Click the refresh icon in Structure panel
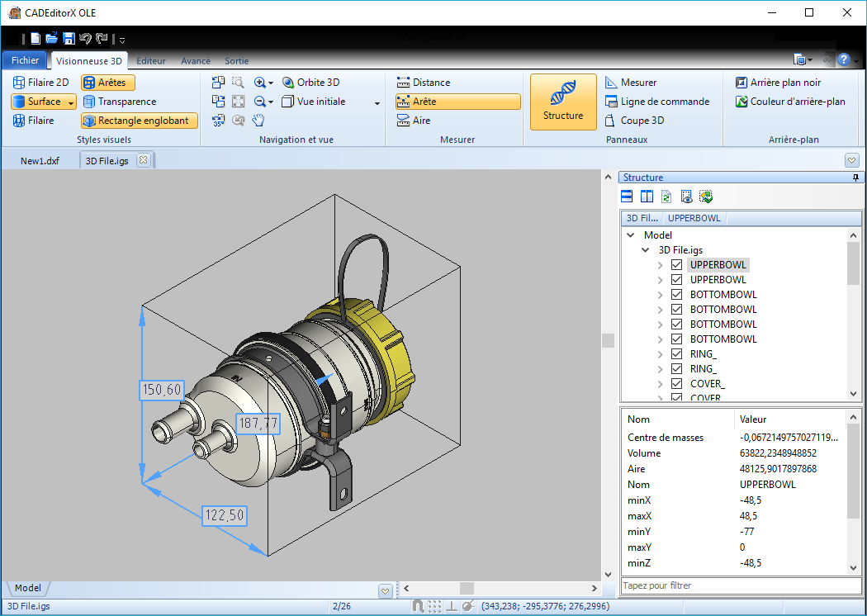The height and width of the screenshot is (616, 867). tap(666, 197)
